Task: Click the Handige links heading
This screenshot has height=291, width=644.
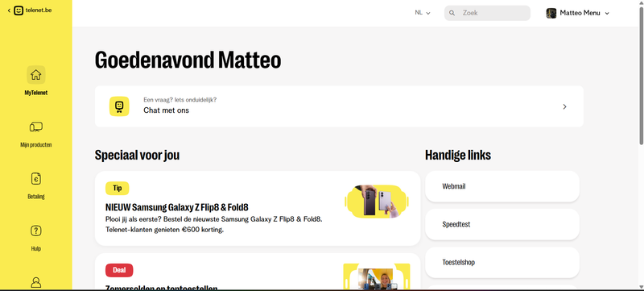Action: pyautogui.click(x=458, y=155)
